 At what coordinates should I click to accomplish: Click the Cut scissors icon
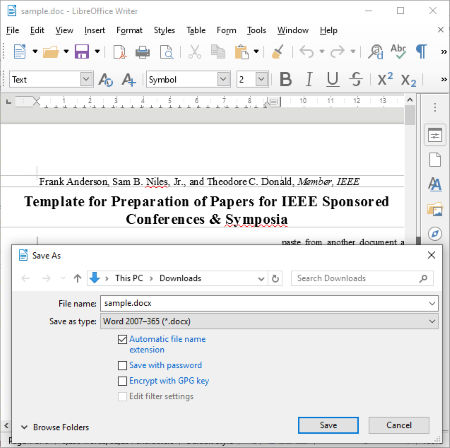(x=195, y=52)
